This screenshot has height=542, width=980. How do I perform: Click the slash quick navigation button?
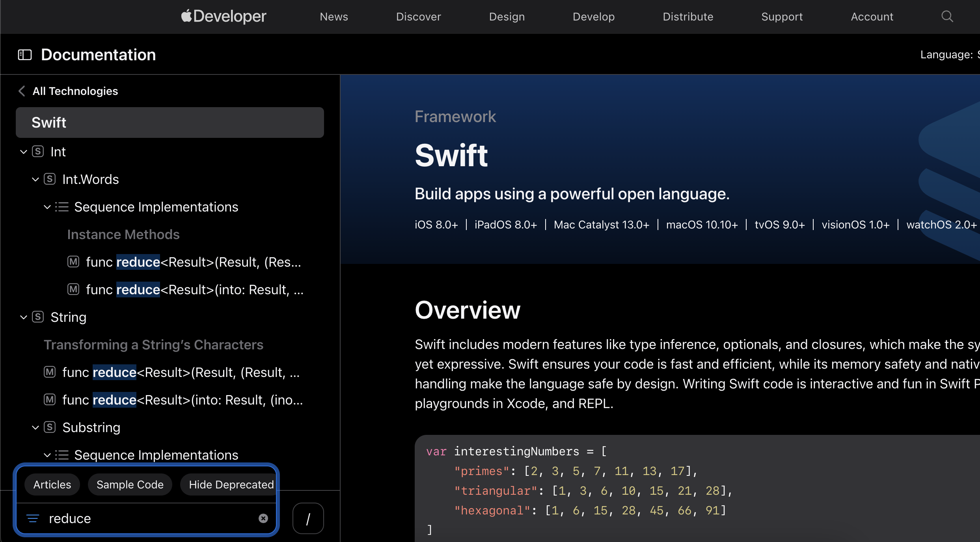pyautogui.click(x=308, y=518)
